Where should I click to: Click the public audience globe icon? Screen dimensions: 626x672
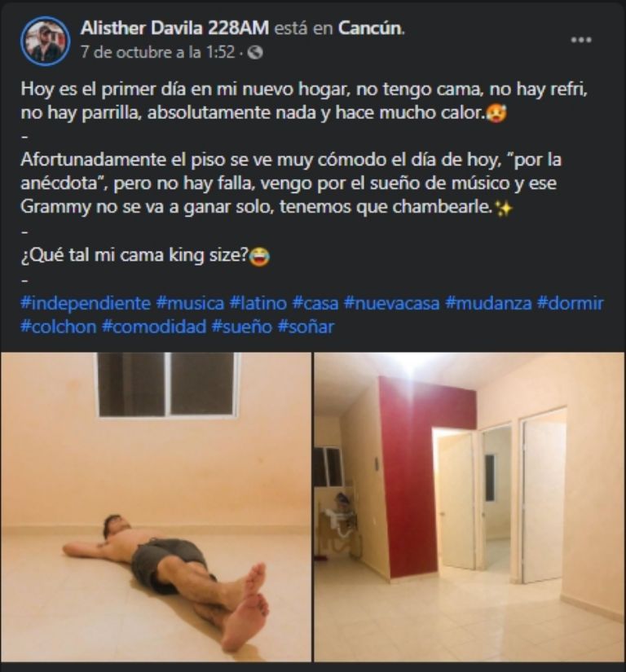[255, 53]
